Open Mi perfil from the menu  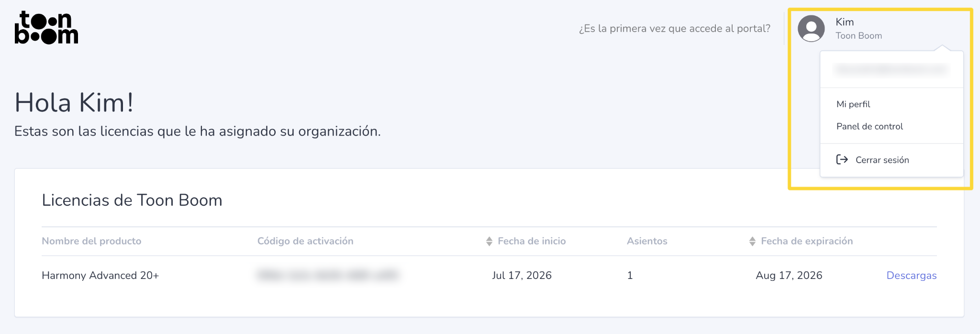853,104
